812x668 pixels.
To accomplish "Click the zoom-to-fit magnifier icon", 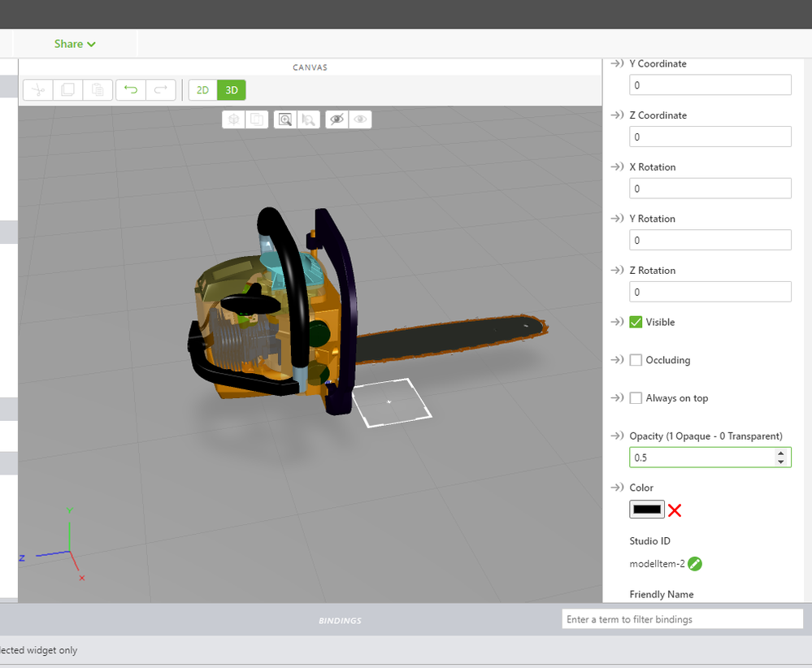I will click(285, 119).
